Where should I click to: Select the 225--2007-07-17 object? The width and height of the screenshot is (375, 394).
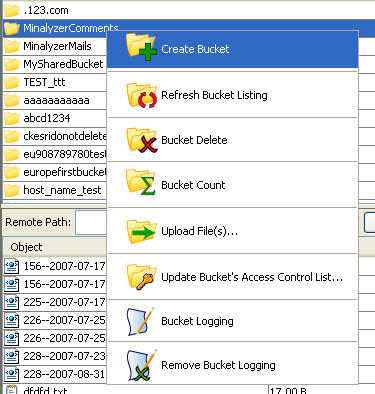pyautogui.click(x=64, y=302)
